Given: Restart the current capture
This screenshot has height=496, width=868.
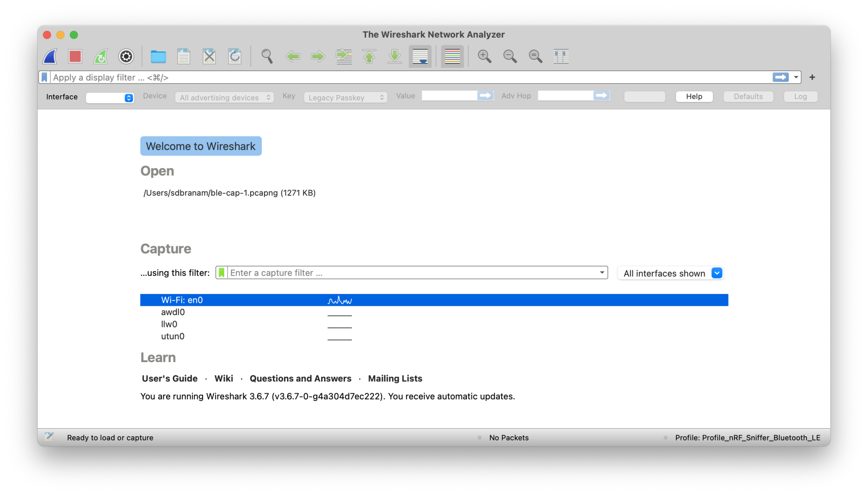Looking at the screenshot, I should [100, 56].
